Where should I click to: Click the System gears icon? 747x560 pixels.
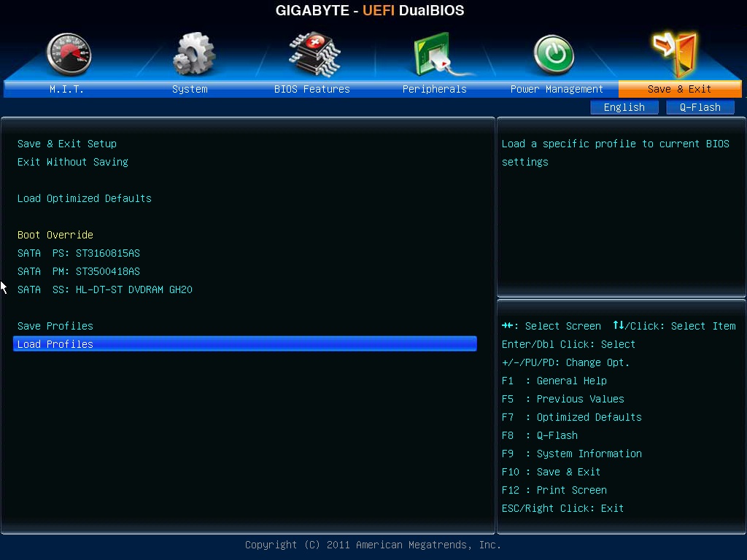pos(194,54)
